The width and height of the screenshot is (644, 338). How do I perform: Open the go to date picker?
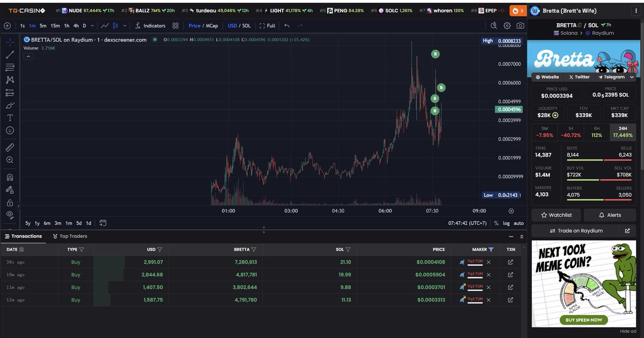tap(103, 223)
